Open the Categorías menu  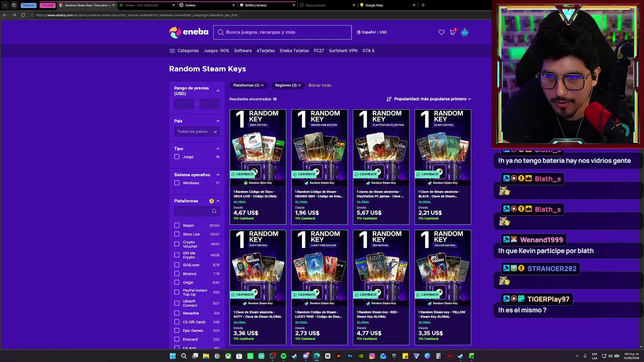pyautogui.click(x=184, y=51)
